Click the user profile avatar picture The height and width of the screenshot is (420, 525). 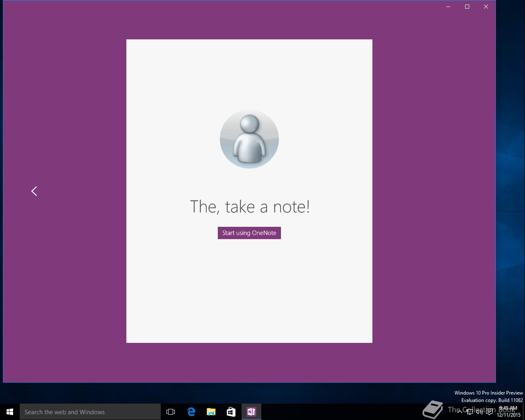coord(249,139)
